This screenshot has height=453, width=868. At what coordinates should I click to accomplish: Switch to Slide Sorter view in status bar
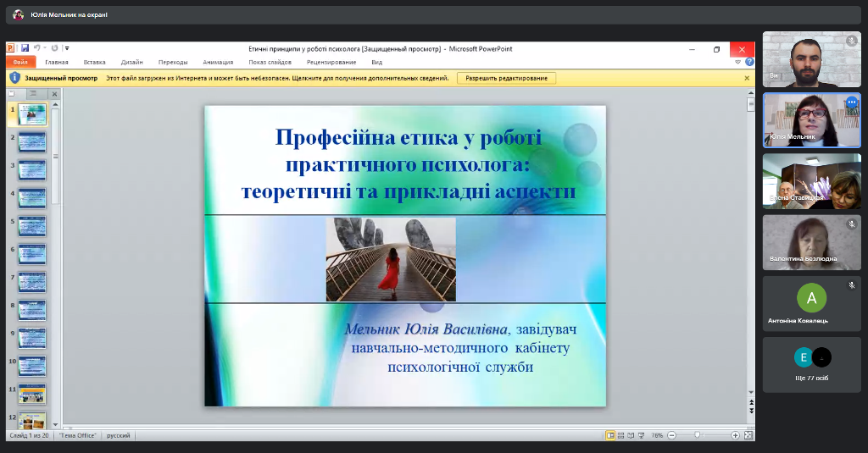(x=622, y=435)
